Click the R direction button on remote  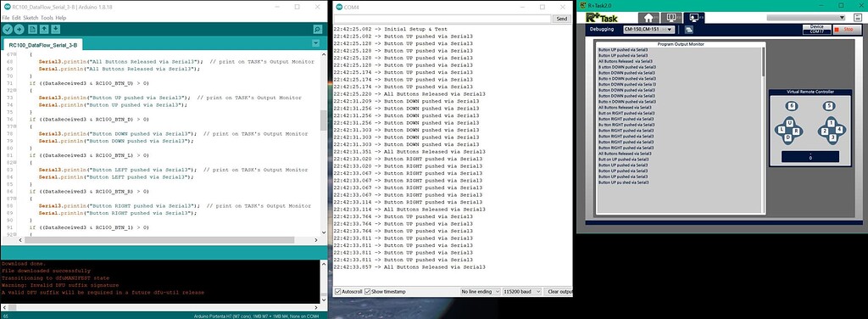coord(796,131)
